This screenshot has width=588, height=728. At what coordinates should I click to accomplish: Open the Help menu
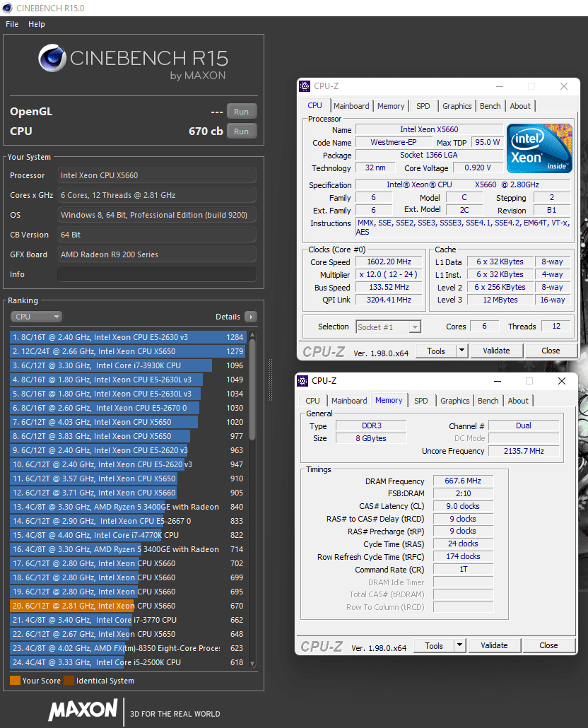point(37,24)
